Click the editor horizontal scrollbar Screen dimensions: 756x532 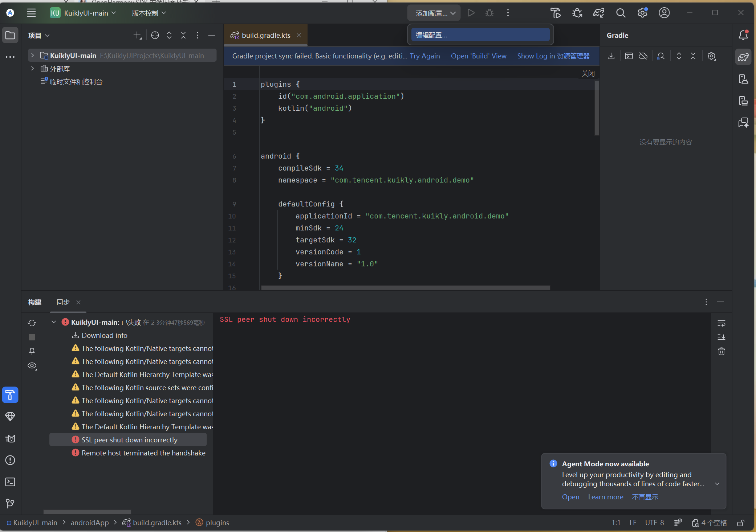pyautogui.click(x=405, y=288)
